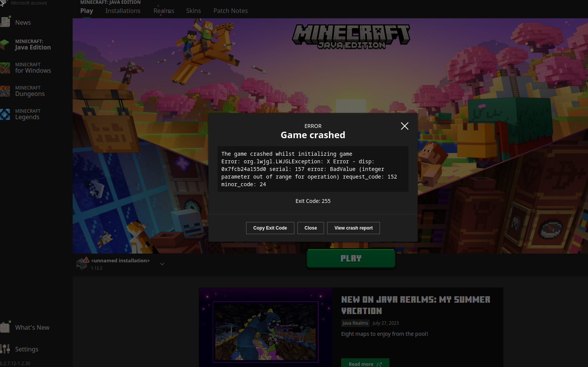Click the Copy Exit Code button

click(270, 228)
